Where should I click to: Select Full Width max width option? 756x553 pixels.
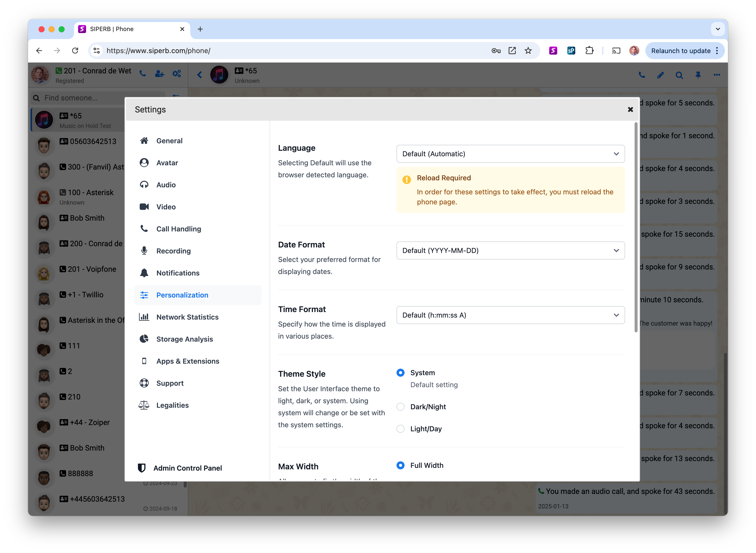[x=401, y=465]
